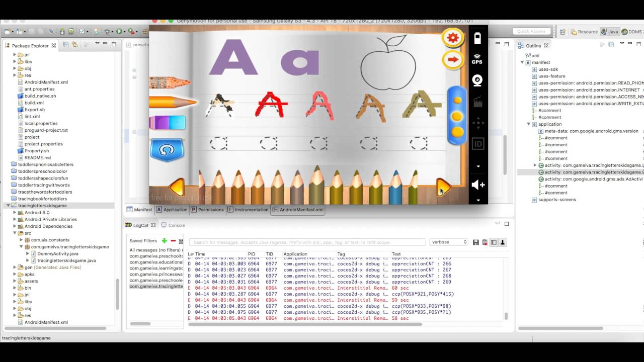Screen dimensions: 644x362
Task: Switch to AndroidManifest.xml source tab
Action: 298,210
